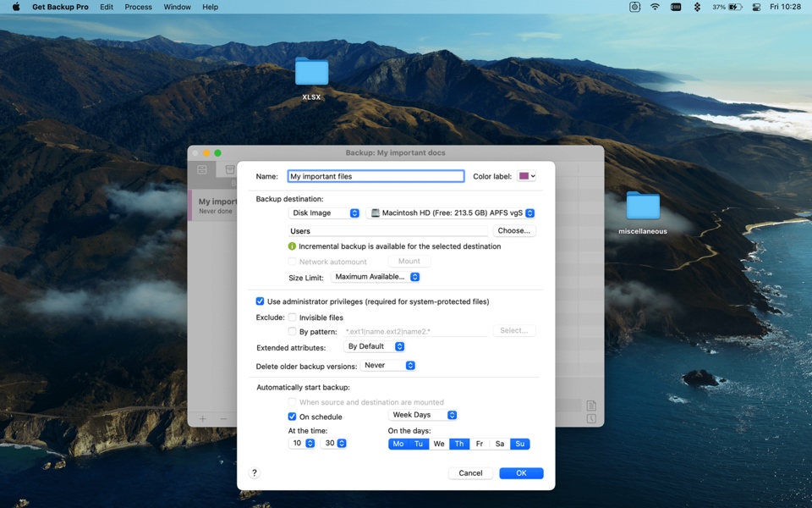
Task: Open the Disk Image destination type dropdown
Action: [x=325, y=213]
